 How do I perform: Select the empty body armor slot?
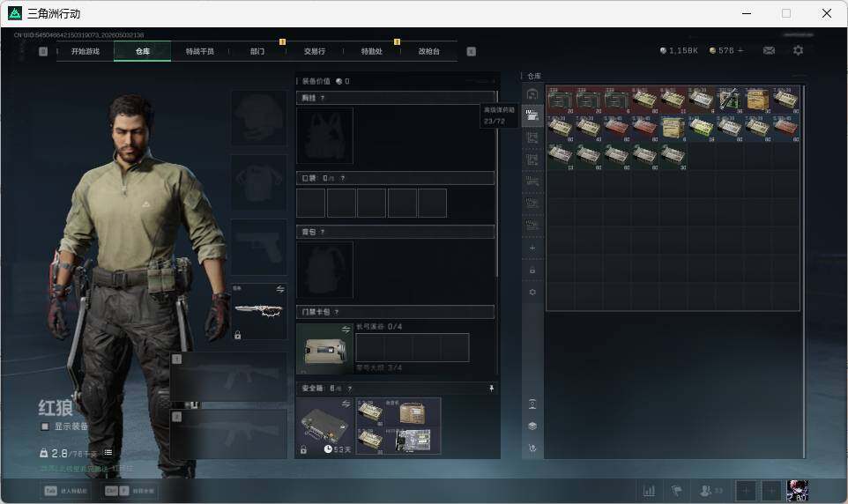point(259,182)
